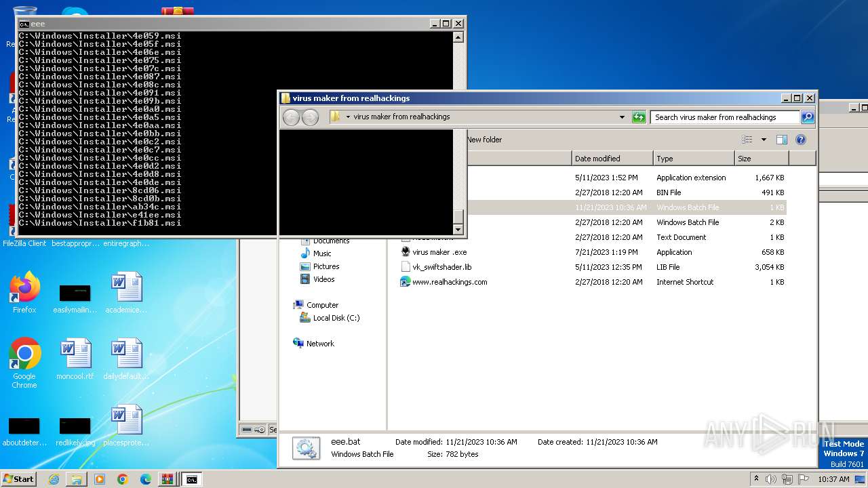
Task: Select placesprote document on desktop
Action: [125, 426]
